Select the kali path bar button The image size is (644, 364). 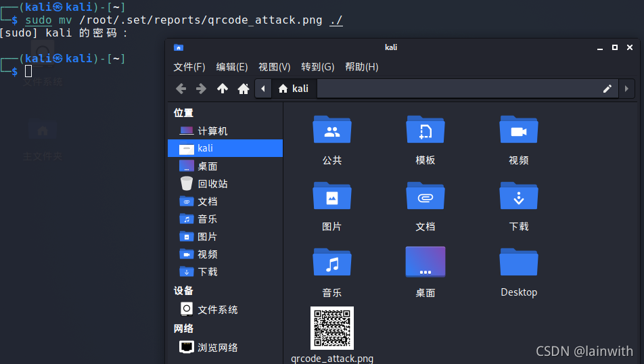click(294, 89)
